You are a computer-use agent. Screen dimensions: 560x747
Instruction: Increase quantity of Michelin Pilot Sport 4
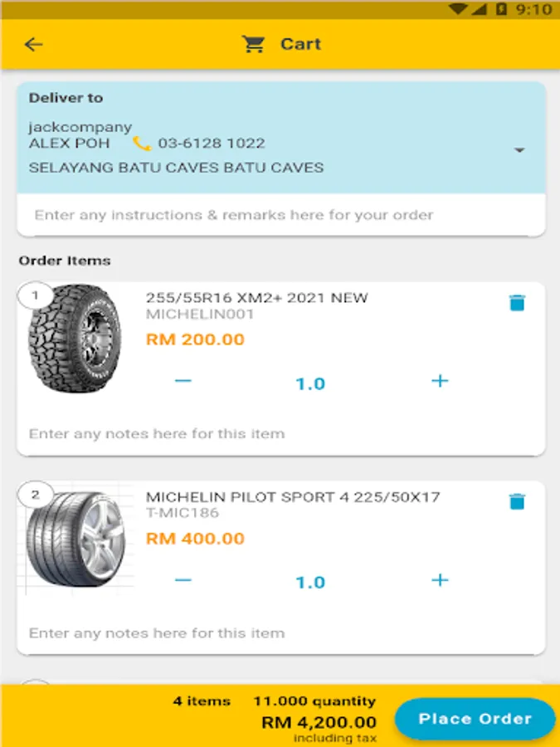(440, 580)
